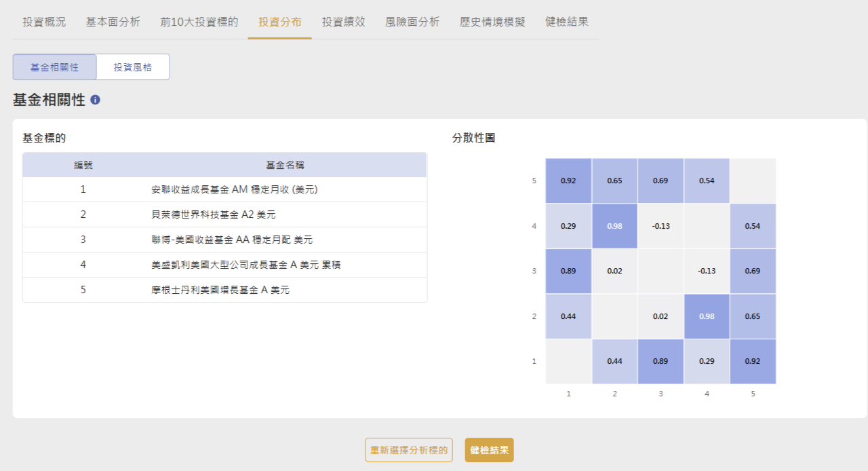Click the 重新選擇分析標的 button
The height and width of the screenshot is (471, 868).
(x=409, y=450)
